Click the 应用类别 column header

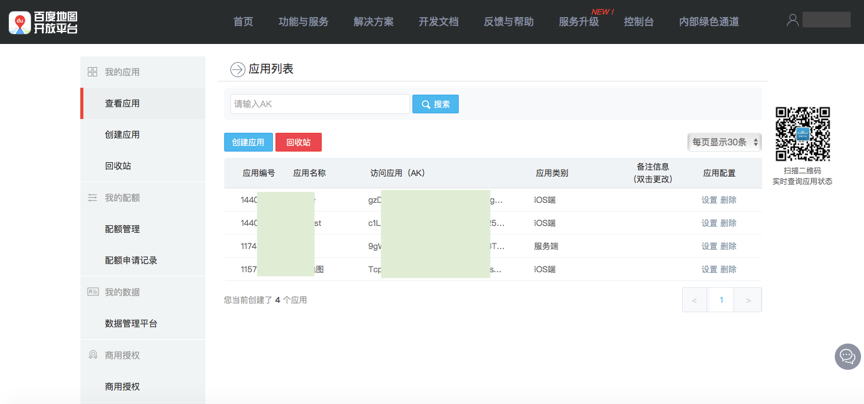coord(552,173)
